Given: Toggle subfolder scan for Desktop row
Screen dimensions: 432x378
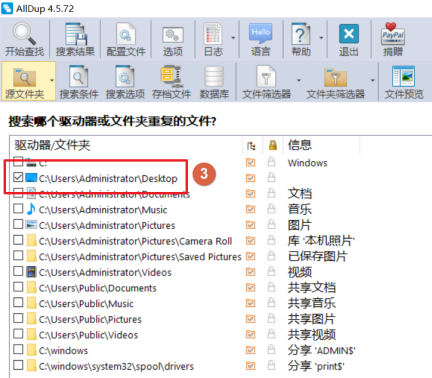Looking at the screenshot, I should point(250,178).
